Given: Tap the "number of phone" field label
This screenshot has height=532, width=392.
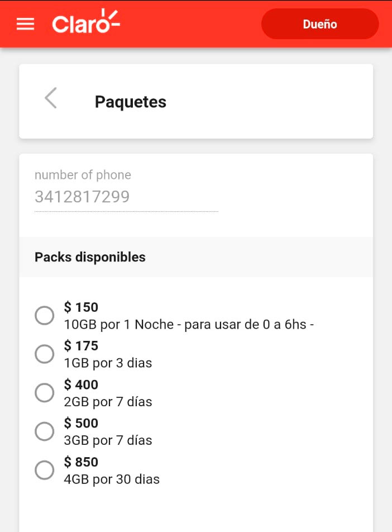Looking at the screenshot, I should (83, 175).
